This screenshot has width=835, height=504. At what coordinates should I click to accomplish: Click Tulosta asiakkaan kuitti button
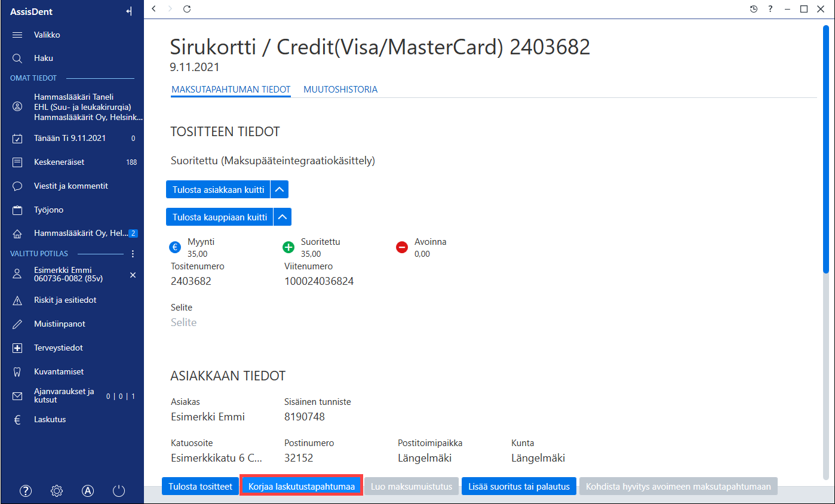(218, 190)
